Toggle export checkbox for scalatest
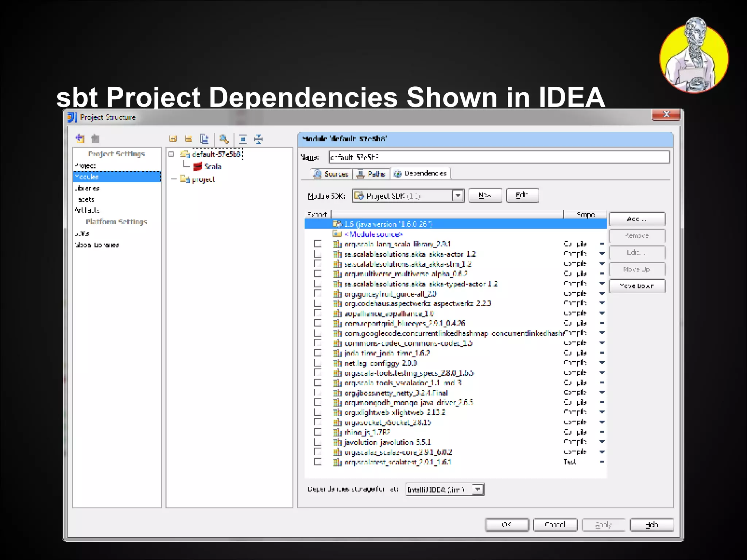This screenshot has height=560, width=747. [318, 462]
